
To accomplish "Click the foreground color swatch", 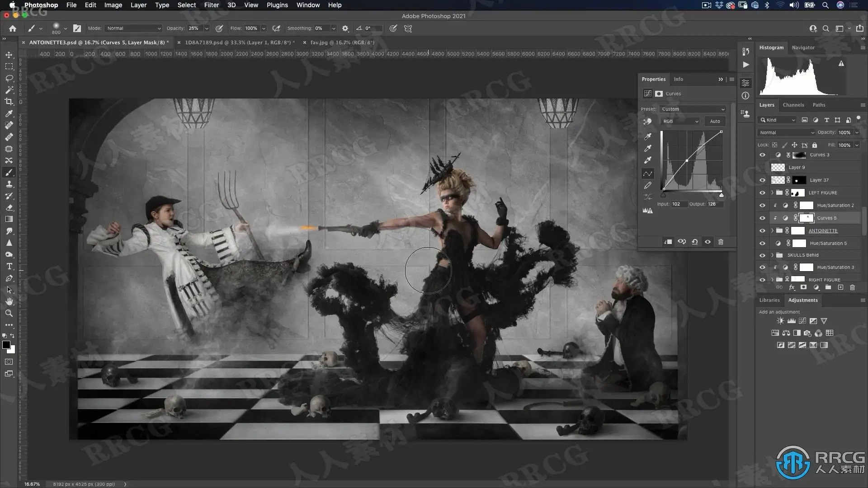I will point(6,345).
